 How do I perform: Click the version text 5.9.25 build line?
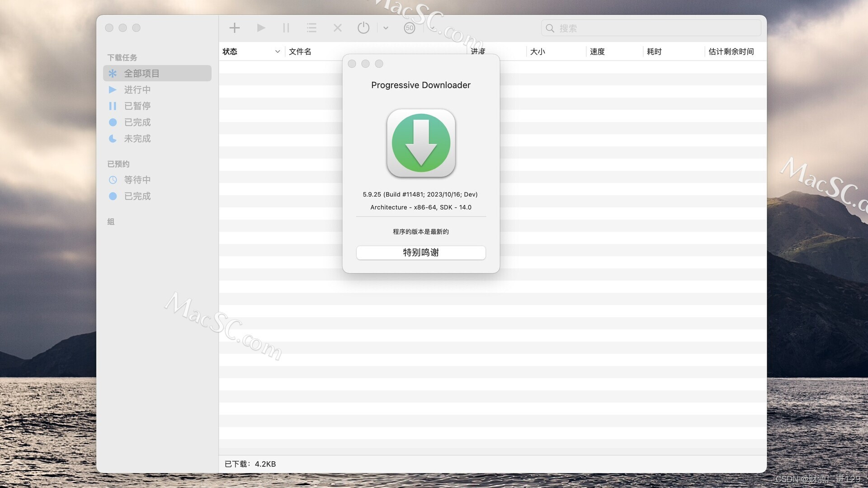[420, 194]
